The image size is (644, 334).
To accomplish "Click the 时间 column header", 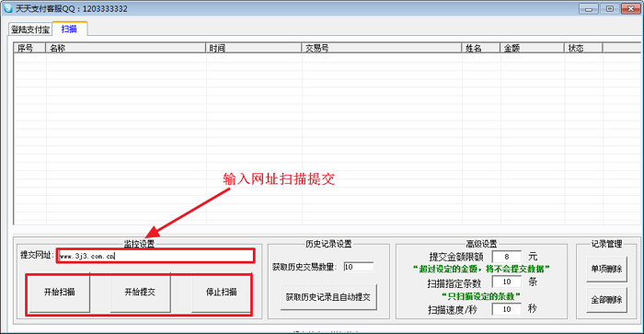I will (x=253, y=48).
